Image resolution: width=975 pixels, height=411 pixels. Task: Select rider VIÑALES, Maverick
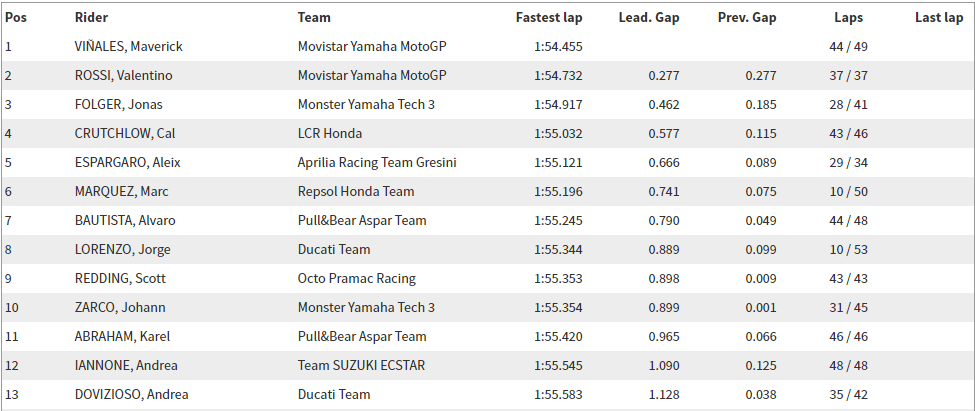128,47
